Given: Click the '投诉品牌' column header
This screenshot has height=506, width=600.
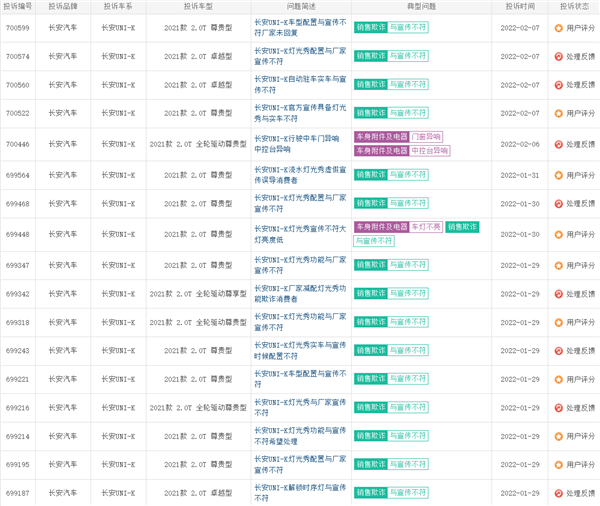Looking at the screenshot, I should [x=63, y=7].
